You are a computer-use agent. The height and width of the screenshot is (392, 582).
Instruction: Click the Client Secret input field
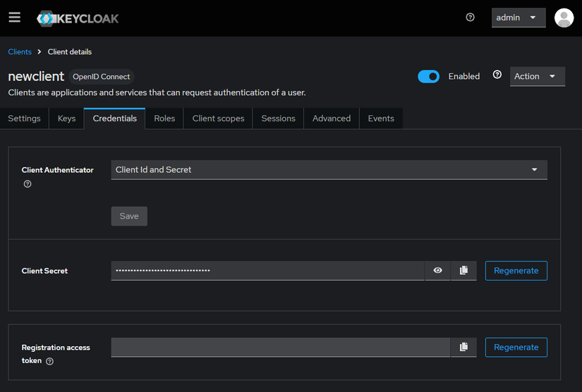267,271
